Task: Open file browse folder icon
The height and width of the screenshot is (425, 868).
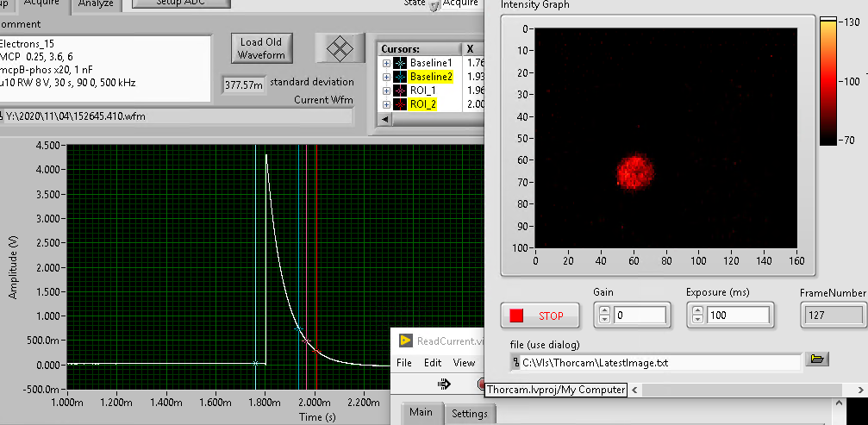Action: (x=817, y=359)
